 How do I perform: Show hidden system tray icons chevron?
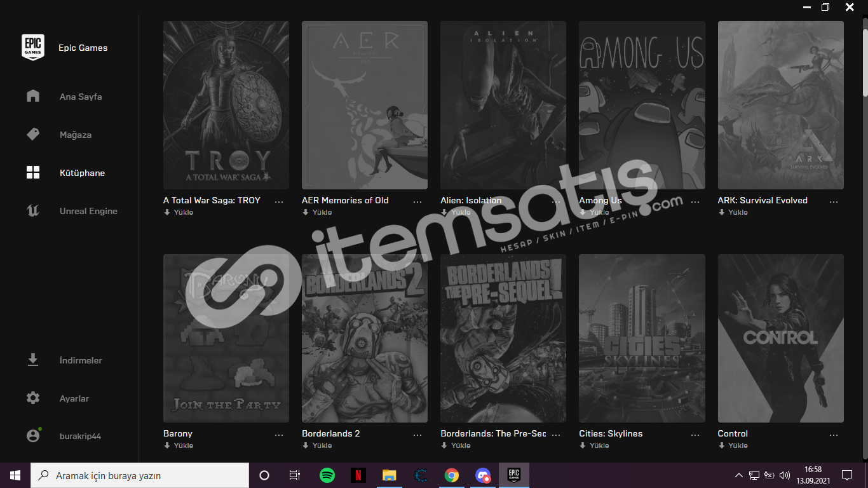(x=738, y=475)
